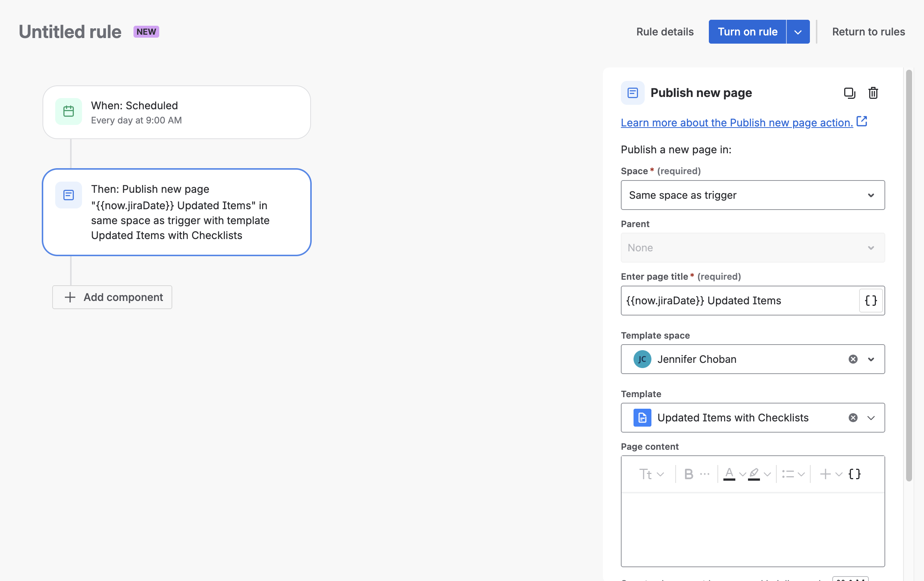Clear the selected Updated Items template
Image resolution: width=924 pixels, height=581 pixels.
coord(853,418)
